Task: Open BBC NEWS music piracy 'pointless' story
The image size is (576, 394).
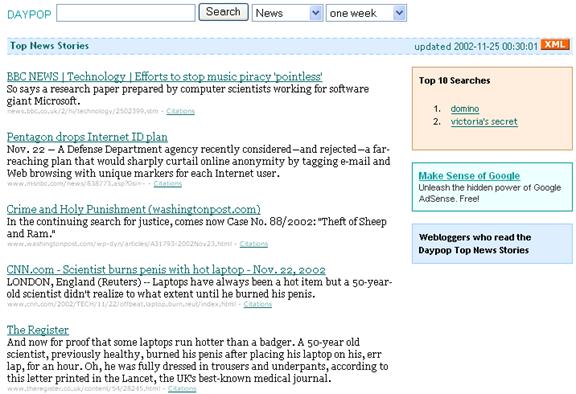Action: (x=165, y=76)
